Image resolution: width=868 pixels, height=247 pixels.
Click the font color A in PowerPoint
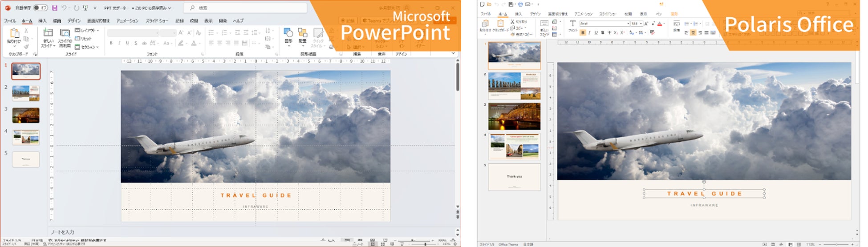pos(194,43)
